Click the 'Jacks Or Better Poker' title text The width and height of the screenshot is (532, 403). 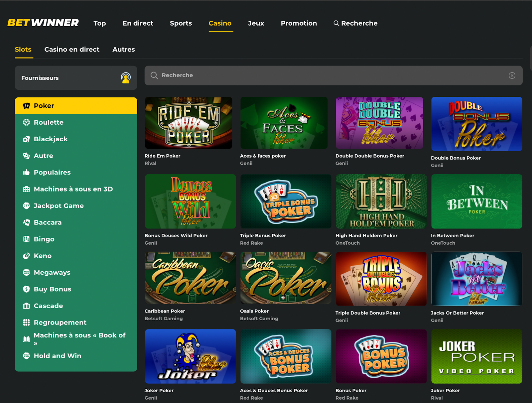(x=457, y=313)
